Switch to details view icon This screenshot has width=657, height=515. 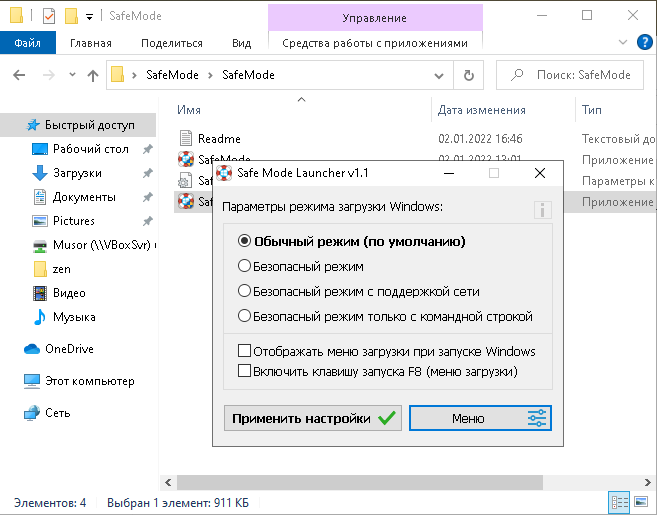619,502
